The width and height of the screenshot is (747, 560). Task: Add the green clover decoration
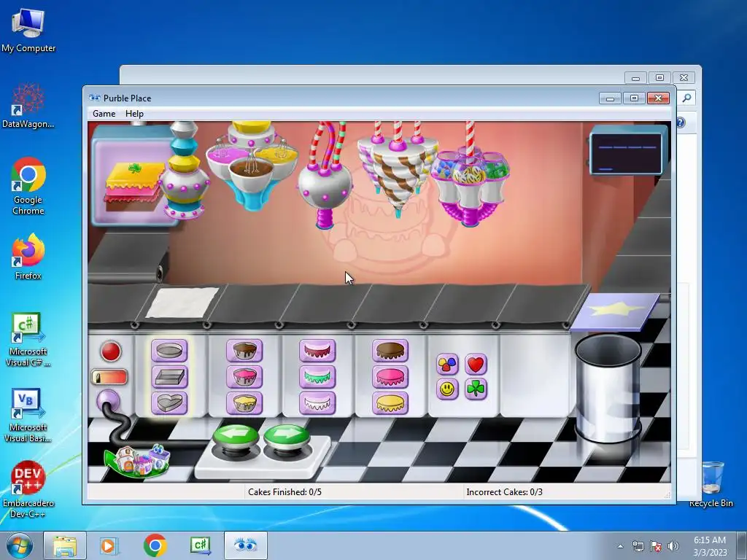point(476,389)
